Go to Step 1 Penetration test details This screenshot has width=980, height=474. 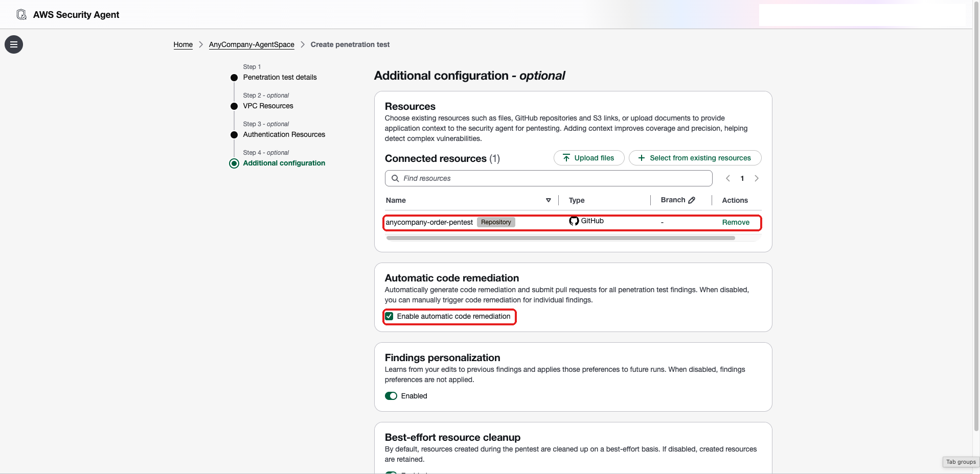(x=280, y=77)
